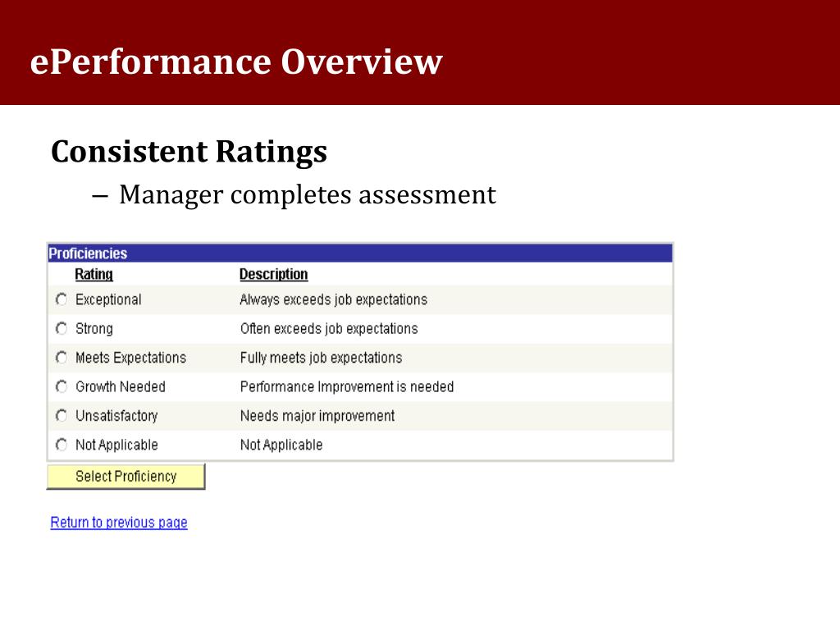Click the Not Applicable rating label
Screen dimensions: 840x630
pos(116,445)
